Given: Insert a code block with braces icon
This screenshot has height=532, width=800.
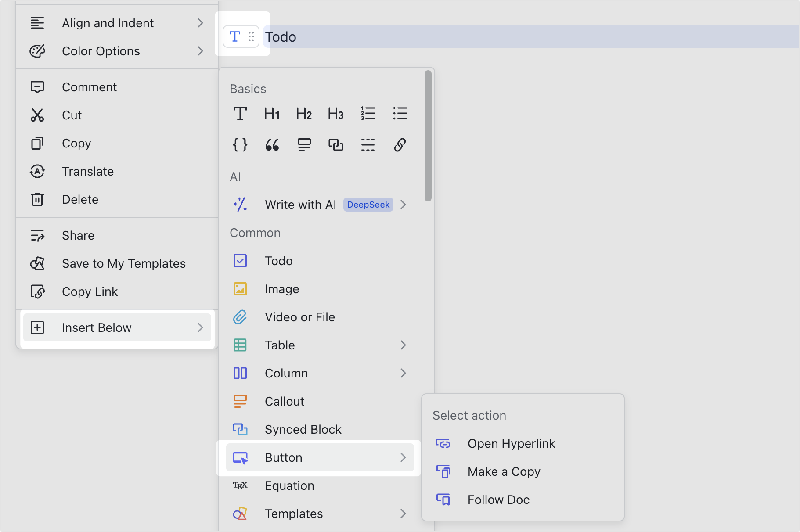Looking at the screenshot, I should (240, 145).
